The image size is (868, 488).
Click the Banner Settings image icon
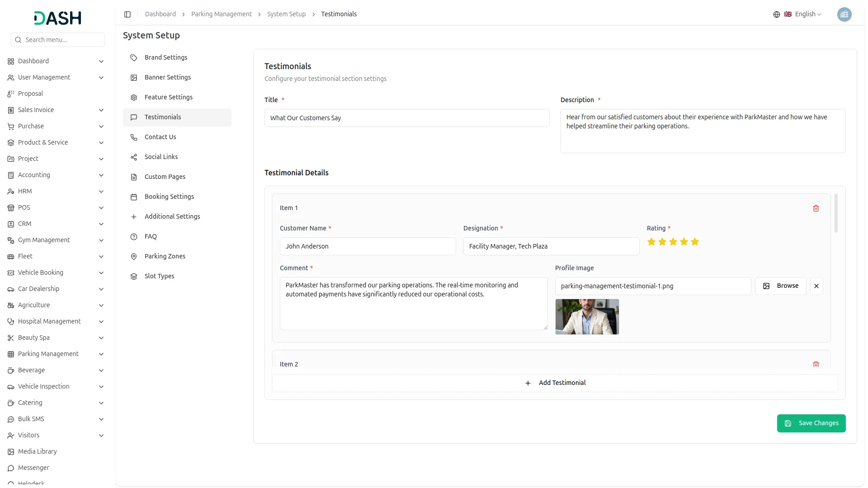pyautogui.click(x=134, y=78)
